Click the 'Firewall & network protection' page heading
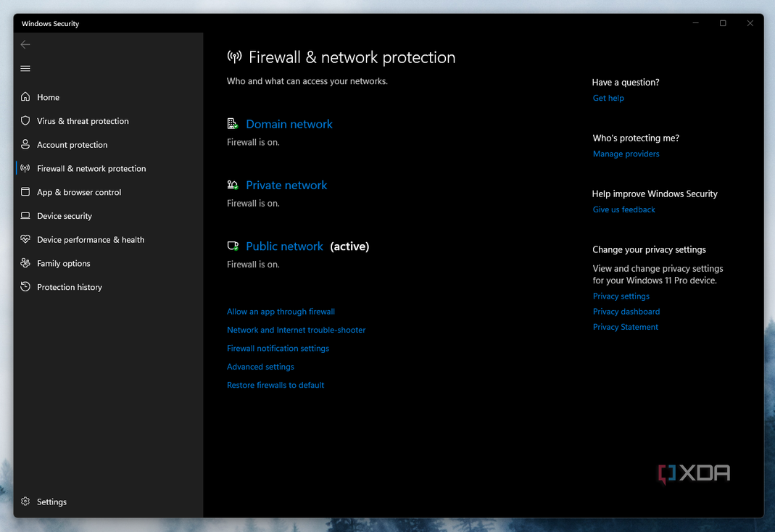The width and height of the screenshot is (775, 532). coord(352,57)
